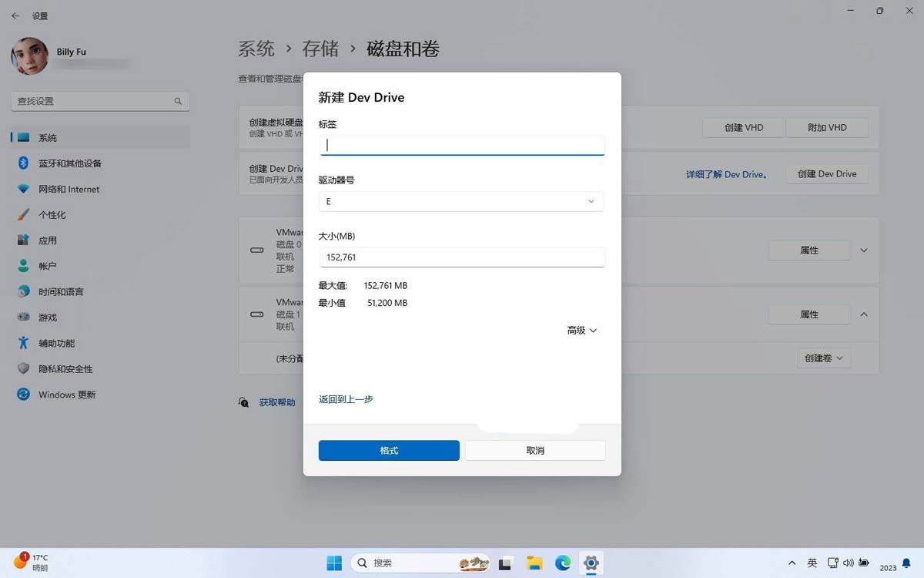Click 返回到上一步 to go back

346,399
